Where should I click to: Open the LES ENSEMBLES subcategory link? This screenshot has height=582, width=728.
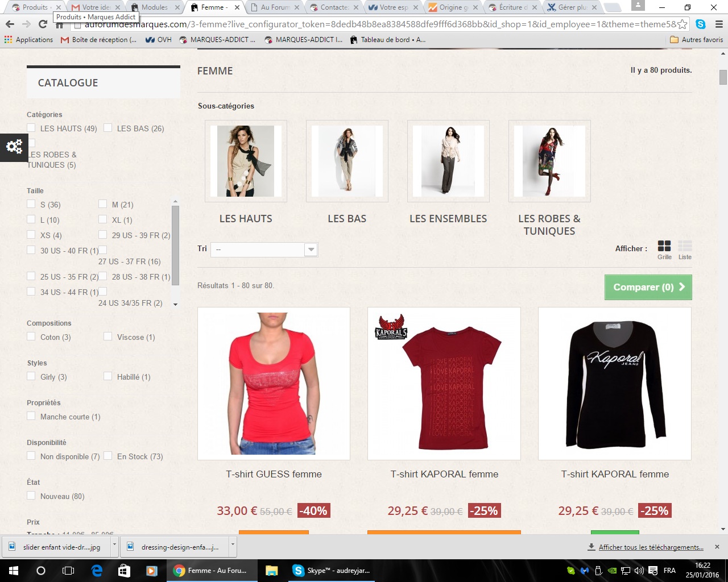click(448, 219)
